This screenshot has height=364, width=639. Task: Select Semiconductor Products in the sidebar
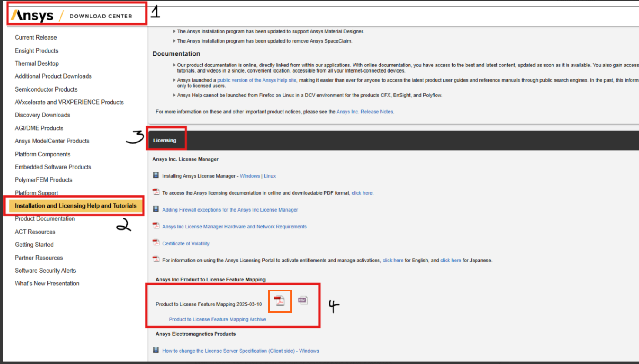[x=46, y=89]
